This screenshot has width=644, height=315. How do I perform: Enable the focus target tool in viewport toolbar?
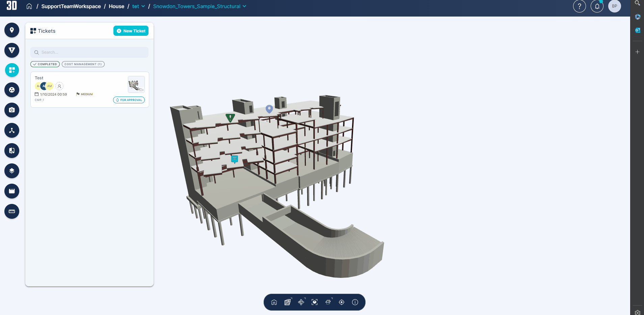pos(341,302)
